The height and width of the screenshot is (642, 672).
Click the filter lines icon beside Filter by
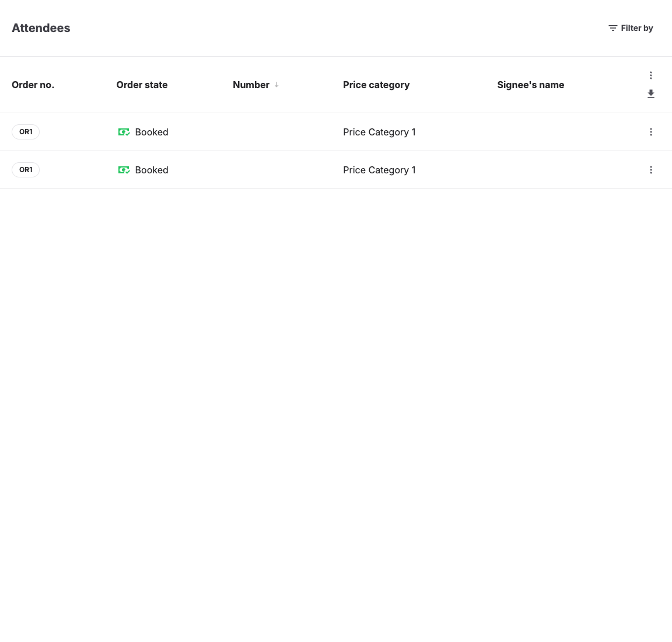coord(613,28)
